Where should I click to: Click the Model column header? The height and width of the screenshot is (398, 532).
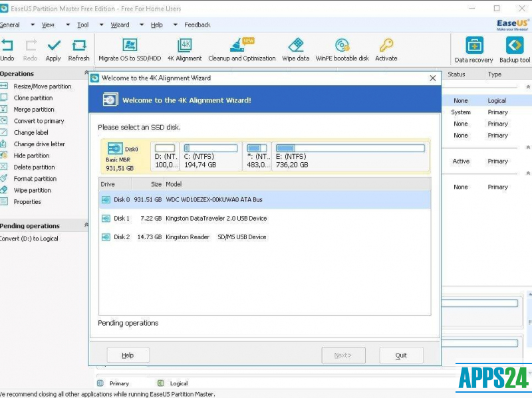tap(297, 184)
